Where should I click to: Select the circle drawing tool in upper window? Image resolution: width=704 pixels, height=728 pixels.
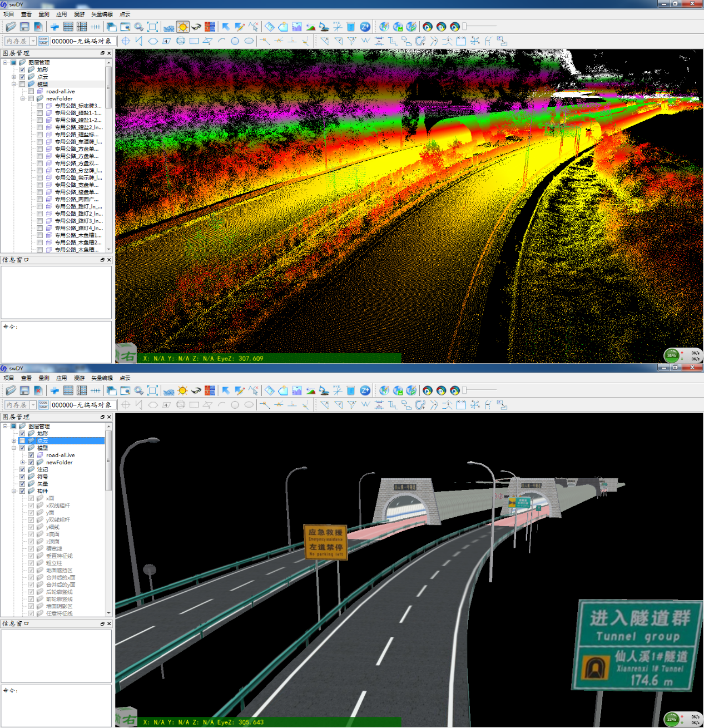click(x=235, y=41)
